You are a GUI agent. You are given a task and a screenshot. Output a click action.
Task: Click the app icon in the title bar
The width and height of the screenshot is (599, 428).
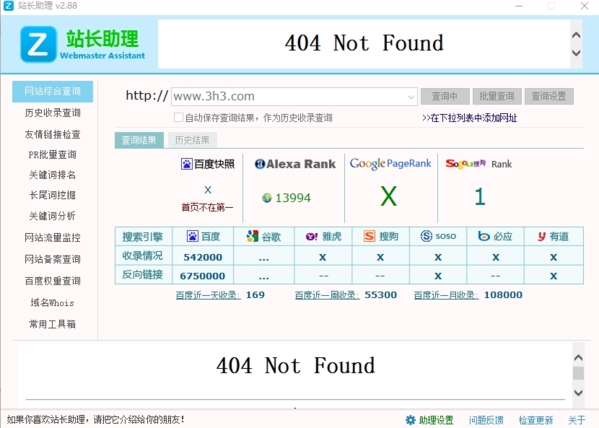(8, 6)
